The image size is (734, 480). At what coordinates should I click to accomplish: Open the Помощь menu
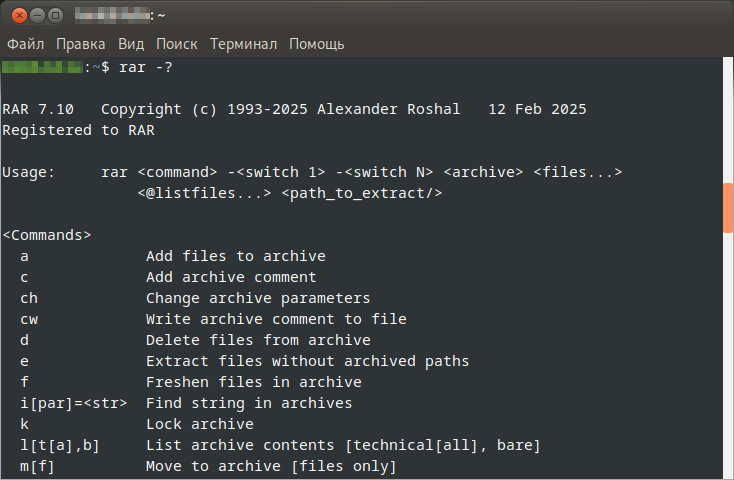pyautogui.click(x=317, y=44)
